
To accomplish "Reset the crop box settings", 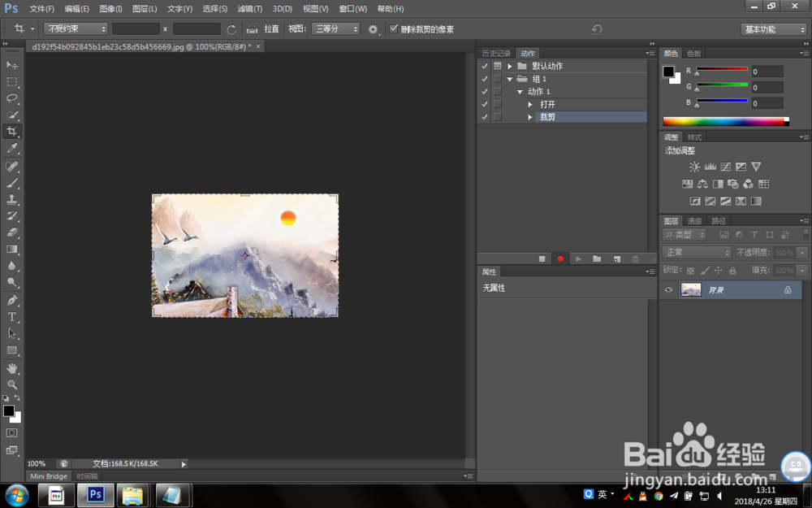I will pos(597,29).
